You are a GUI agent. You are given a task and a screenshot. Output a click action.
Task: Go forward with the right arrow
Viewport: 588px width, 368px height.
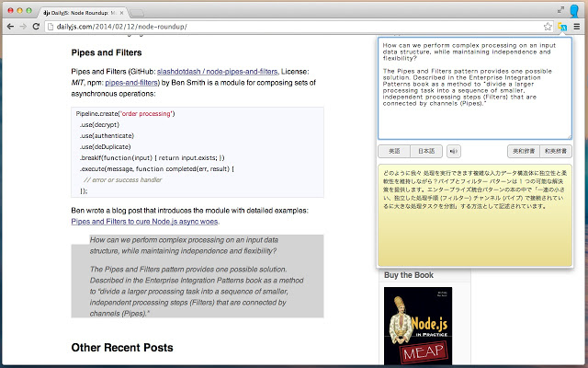pyautogui.click(x=23, y=27)
